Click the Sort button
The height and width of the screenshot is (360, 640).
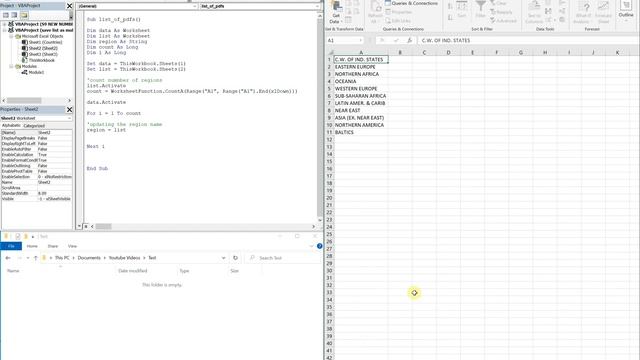[462, 10]
